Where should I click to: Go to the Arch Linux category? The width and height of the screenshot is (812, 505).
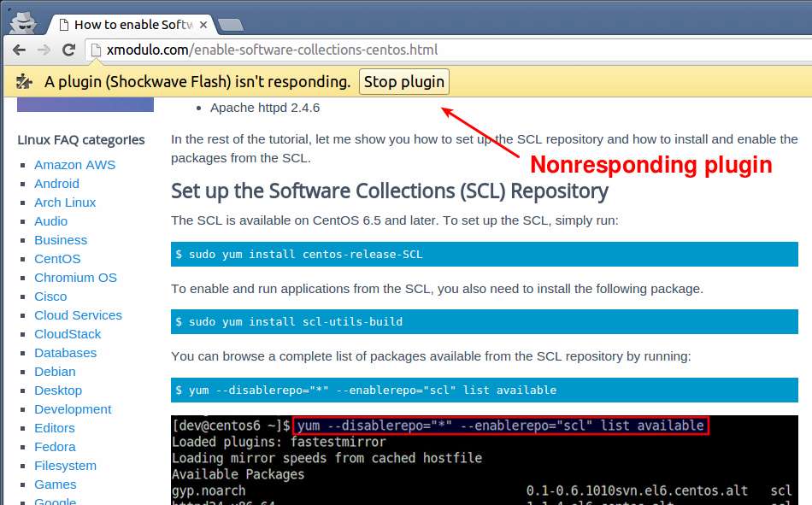pyautogui.click(x=65, y=203)
